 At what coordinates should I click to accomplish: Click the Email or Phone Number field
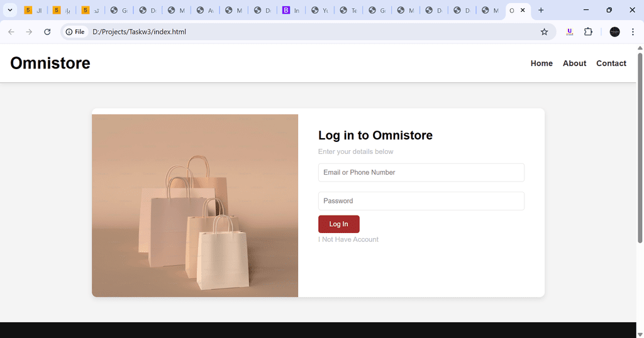[x=421, y=172]
